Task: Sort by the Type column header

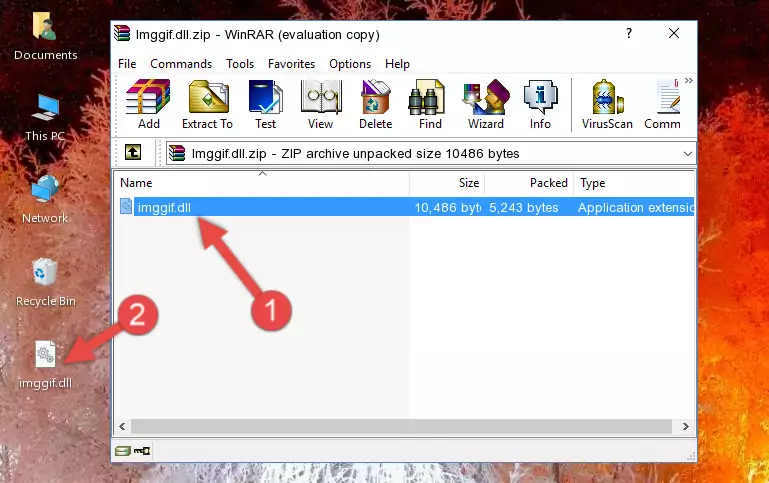Action: pos(634,183)
